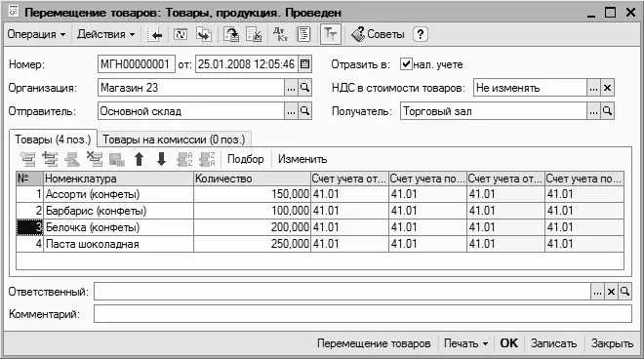Toggle the Тт accounts display button
Screen dimensions: 644x359
click(x=330, y=34)
